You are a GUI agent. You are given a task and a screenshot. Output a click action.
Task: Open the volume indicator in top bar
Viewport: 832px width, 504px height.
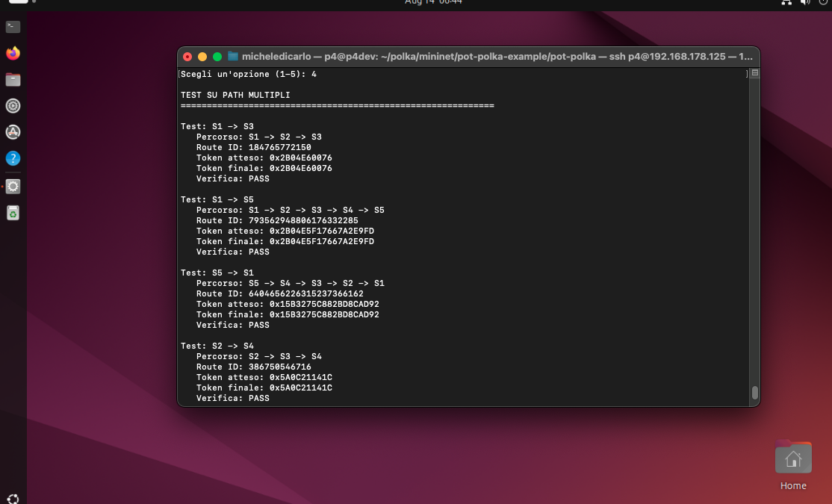point(805,2)
